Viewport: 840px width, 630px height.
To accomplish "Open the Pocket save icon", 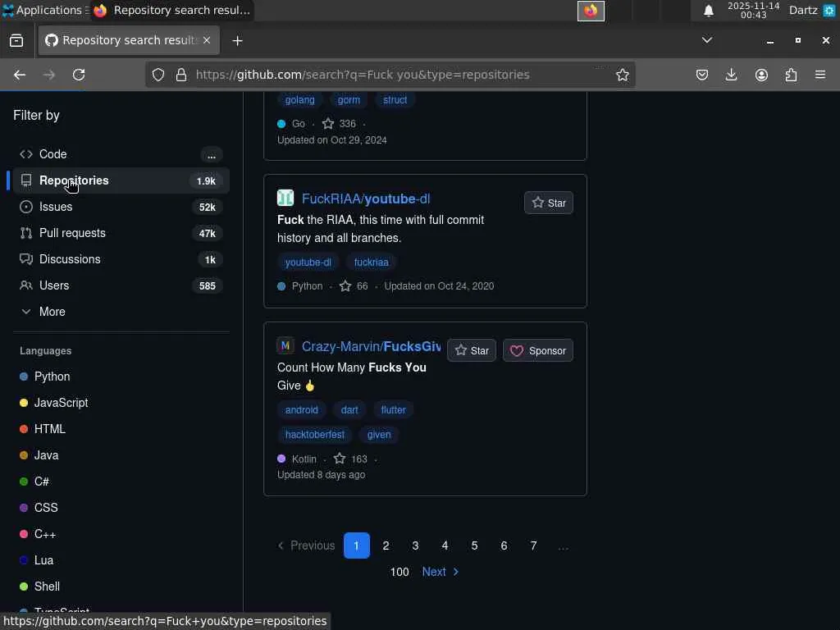I will pos(702,75).
